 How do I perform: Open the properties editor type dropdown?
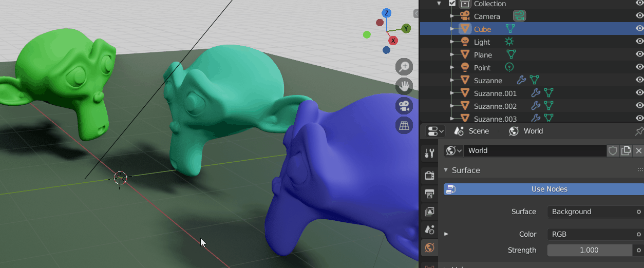[435, 131]
